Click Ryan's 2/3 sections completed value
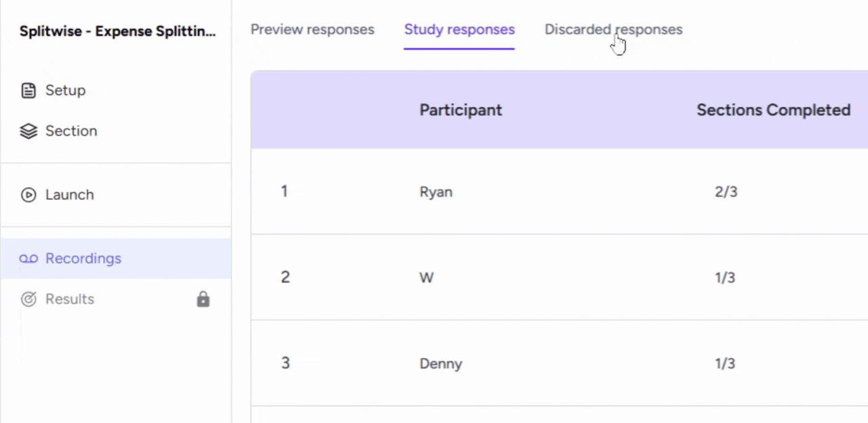 tap(726, 192)
